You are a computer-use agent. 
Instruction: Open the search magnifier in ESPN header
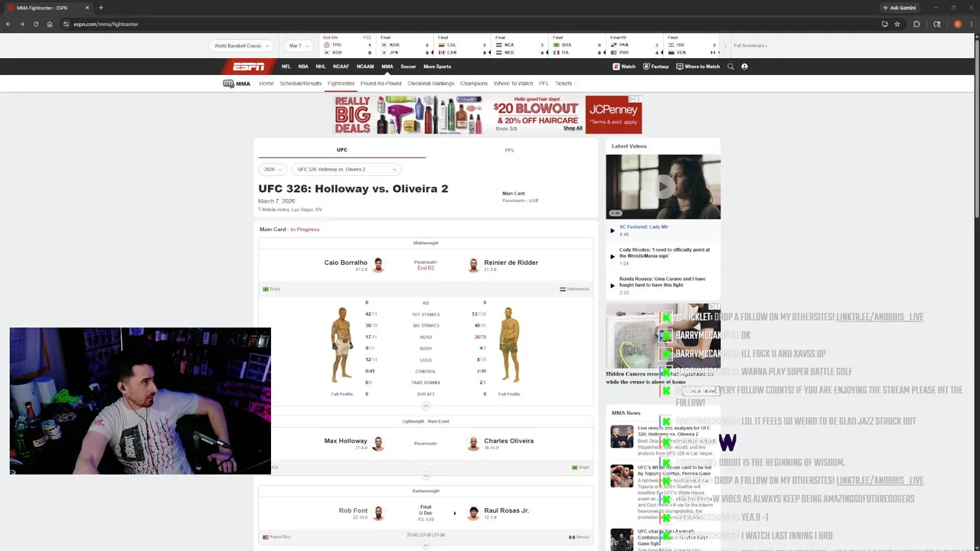[x=730, y=67]
